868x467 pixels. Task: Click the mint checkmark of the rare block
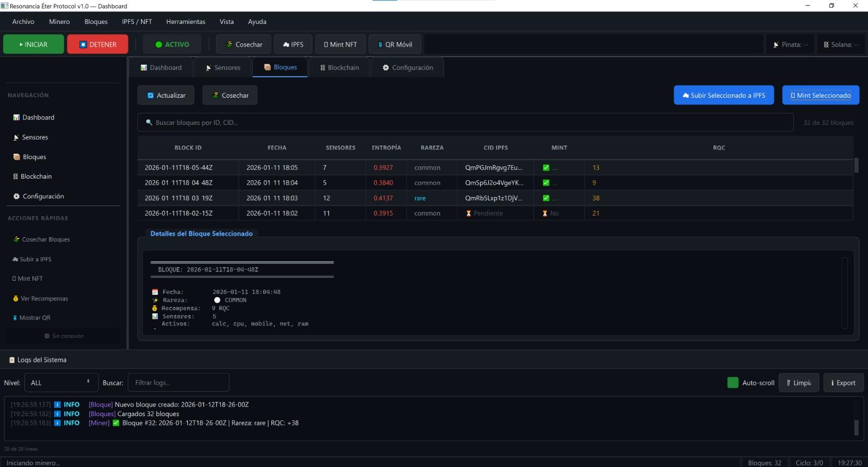546,198
